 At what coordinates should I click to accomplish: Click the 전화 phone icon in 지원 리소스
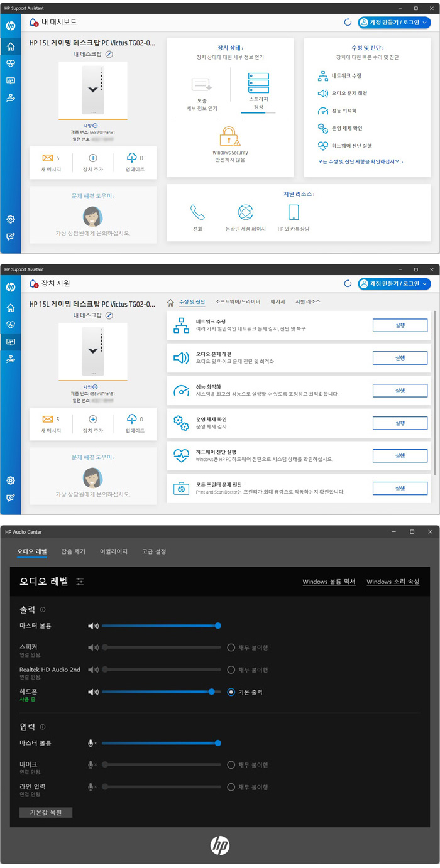pos(197,212)
